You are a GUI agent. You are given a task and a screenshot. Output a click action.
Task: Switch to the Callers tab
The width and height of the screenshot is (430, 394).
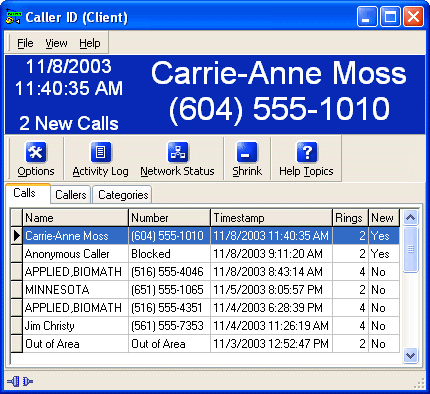point(71,195)
